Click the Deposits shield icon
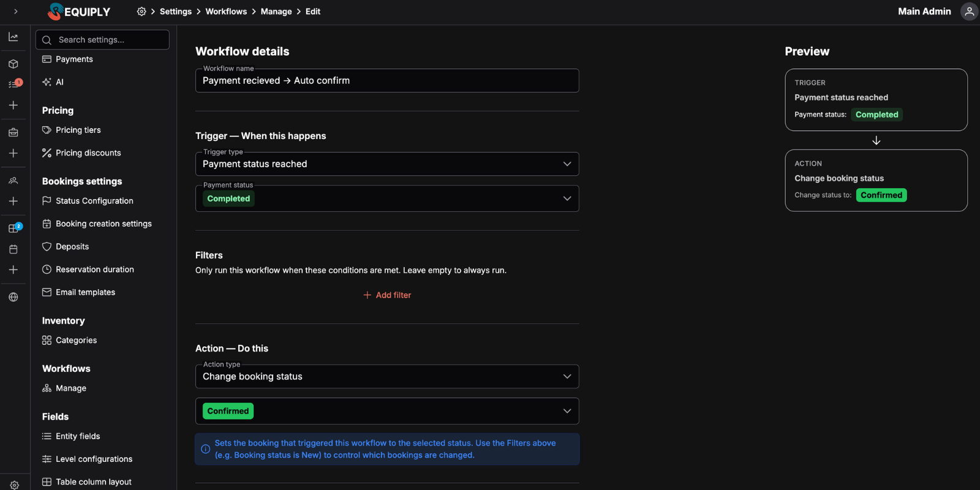 pyautogui.click(x=47, y=247)
